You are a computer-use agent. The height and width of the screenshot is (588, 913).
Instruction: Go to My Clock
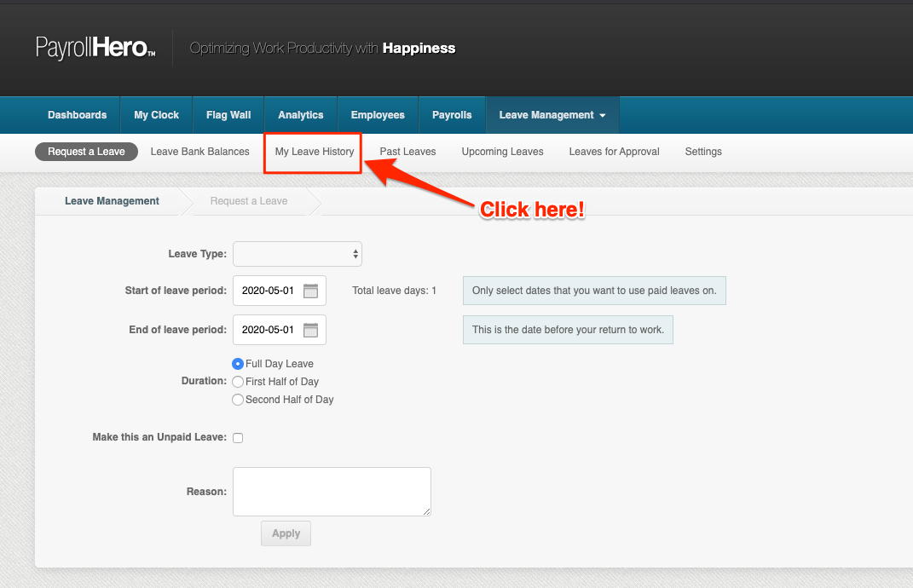coord(156,115)
